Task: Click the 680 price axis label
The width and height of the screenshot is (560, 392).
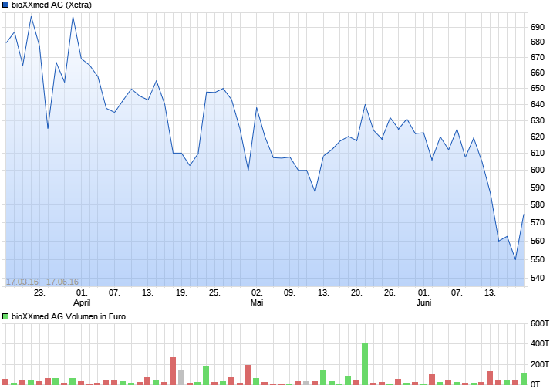Action: pos(538,42)
